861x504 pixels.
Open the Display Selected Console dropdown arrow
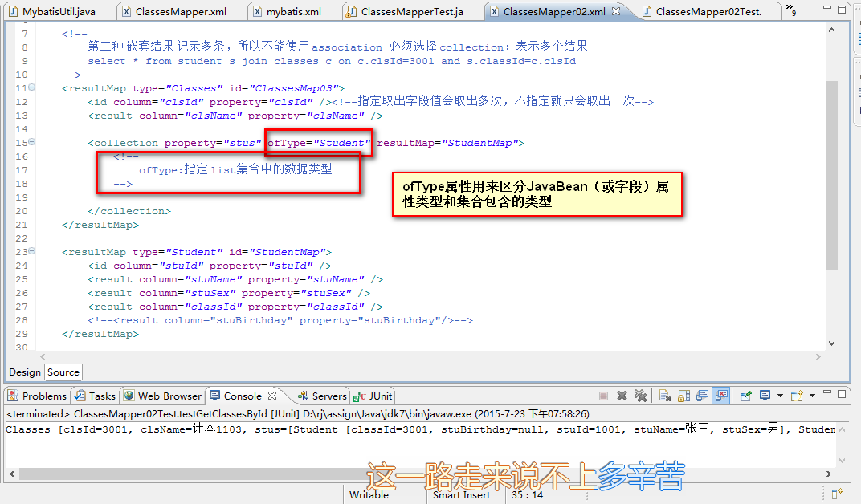pos(780,396)
